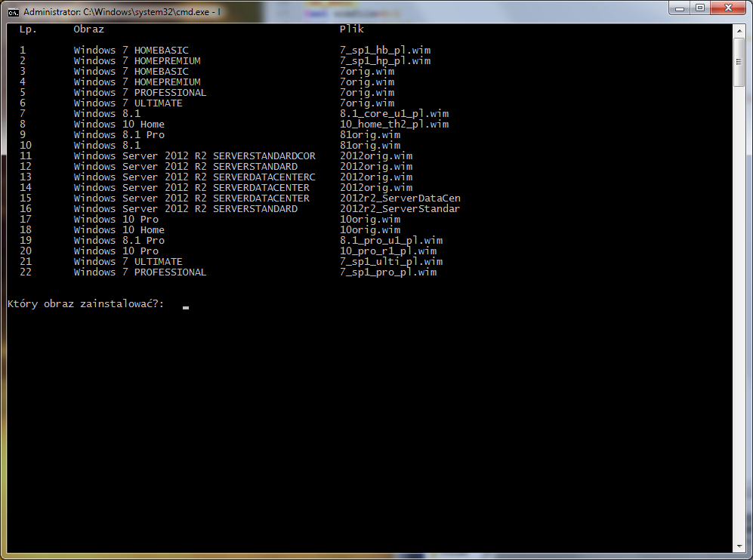
Task: Click the 'Plik' column header
Action: (x=352, y=29)
